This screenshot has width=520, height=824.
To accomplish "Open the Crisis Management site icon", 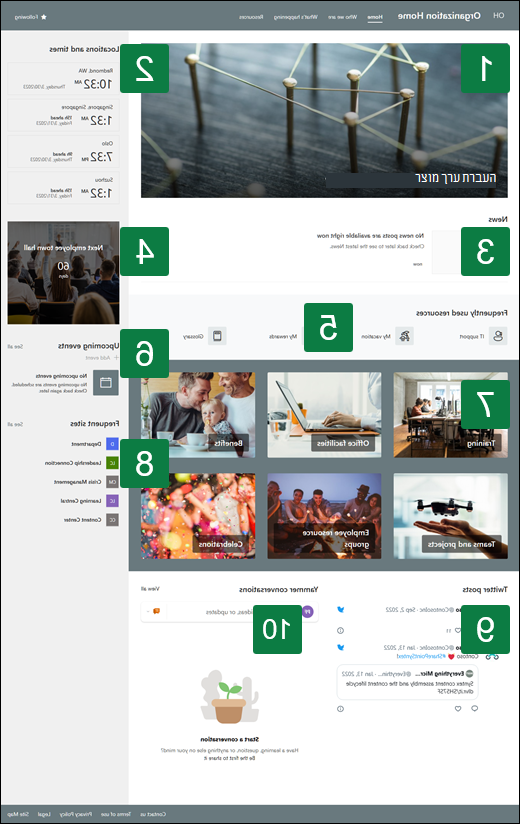I will point(112,482).
